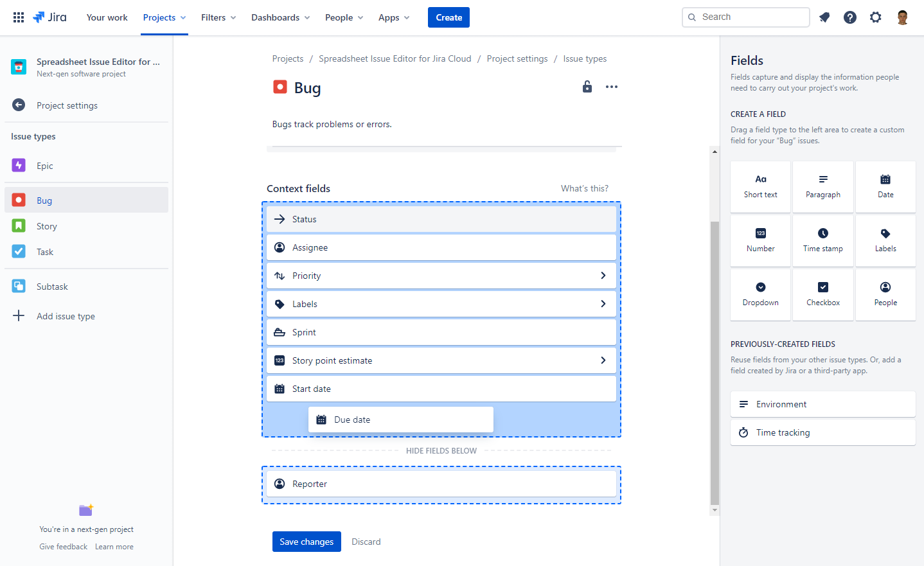Select the Time stamp field type

823,241
